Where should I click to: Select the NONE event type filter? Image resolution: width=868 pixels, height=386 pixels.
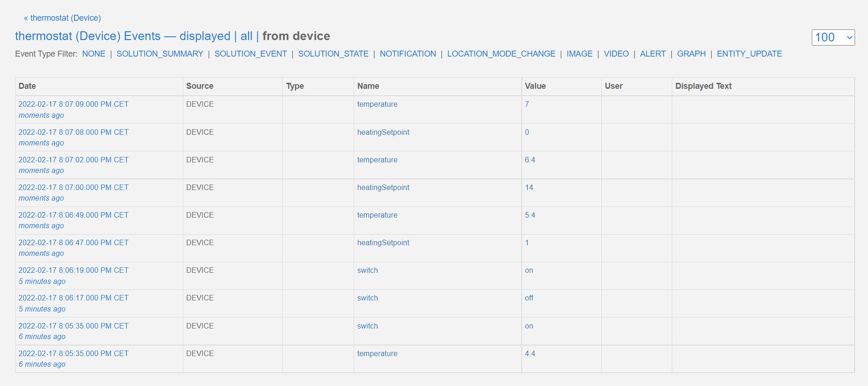coord(93,54)
